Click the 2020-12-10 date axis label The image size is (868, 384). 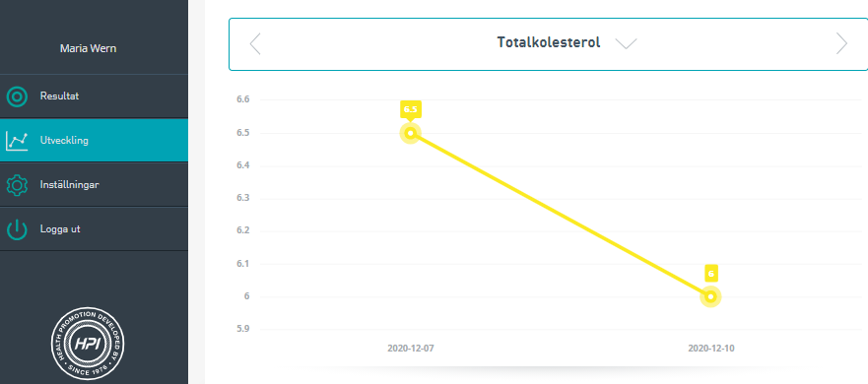[711, 349]
